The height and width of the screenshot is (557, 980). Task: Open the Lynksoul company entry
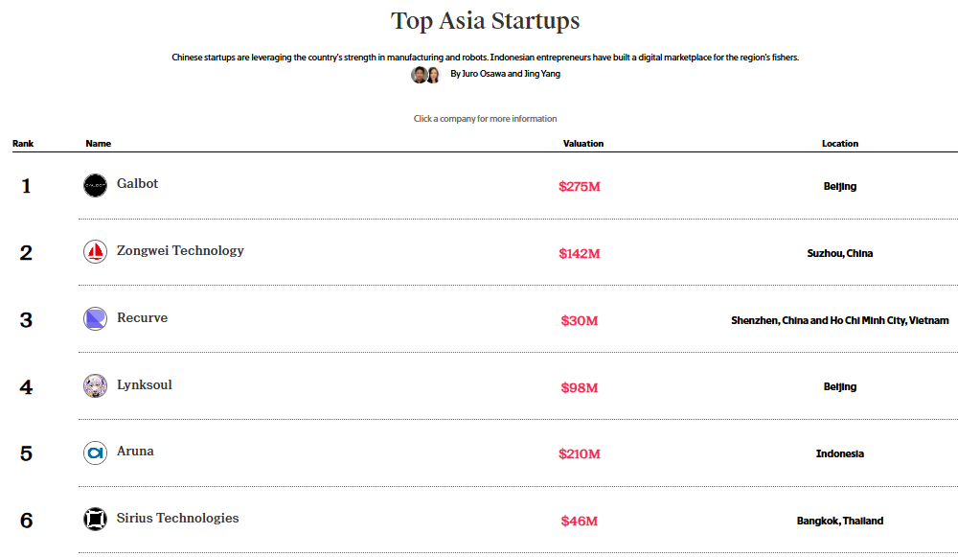tap(145, 385)
